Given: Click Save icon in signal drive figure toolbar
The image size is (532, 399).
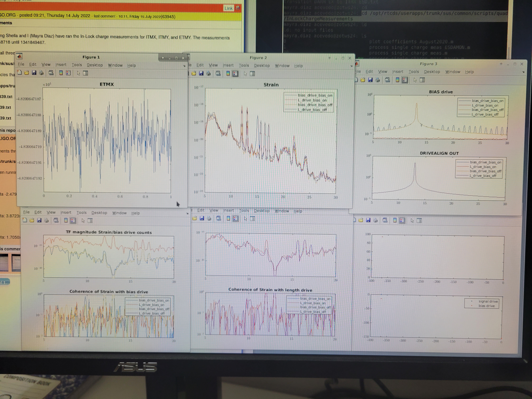Looking at the screenshot, I should (x=368, y=220).
